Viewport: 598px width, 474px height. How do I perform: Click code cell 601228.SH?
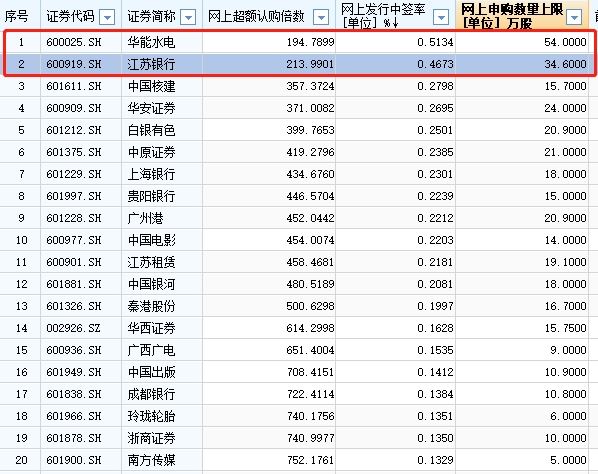[x=74, y=218]
